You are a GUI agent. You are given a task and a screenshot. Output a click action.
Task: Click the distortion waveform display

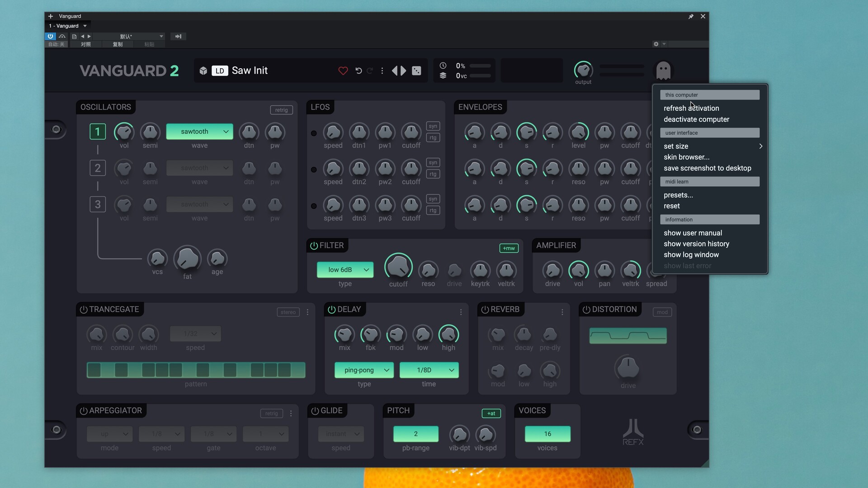(x=628, y=336)
